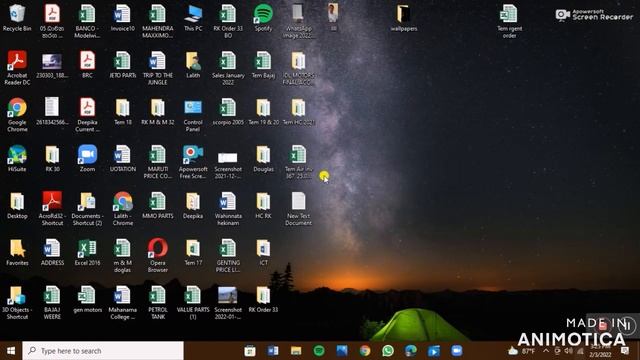Select the BRC PDF file
640x360 pixels.
[87, 64]
